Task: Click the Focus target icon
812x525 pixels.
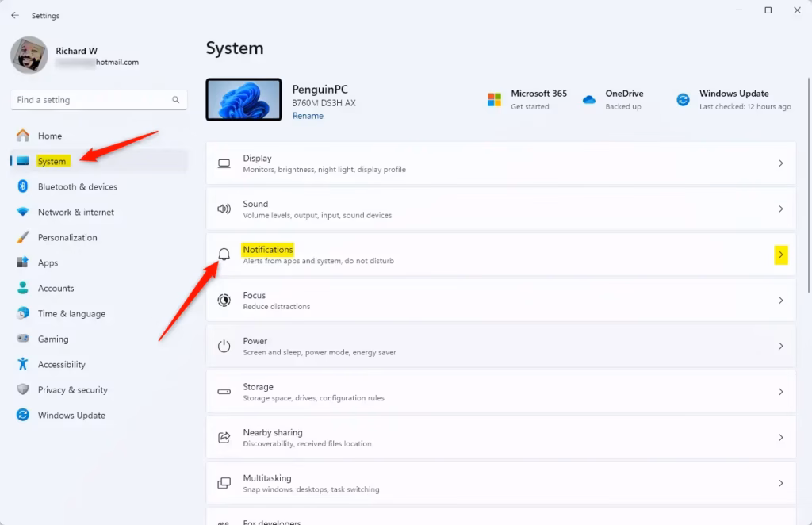Action: click(x=224, y=301)
